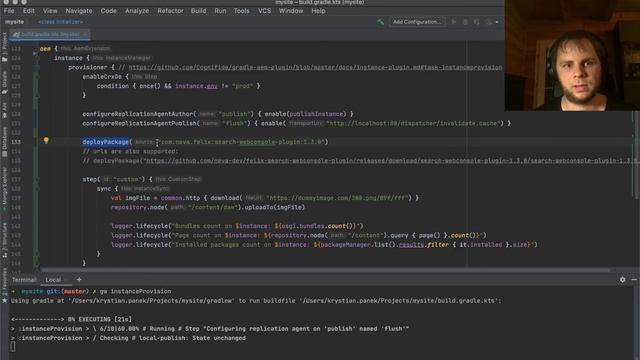
Task: Add a new terminal session with plus
Action: [x=79, y=280]
